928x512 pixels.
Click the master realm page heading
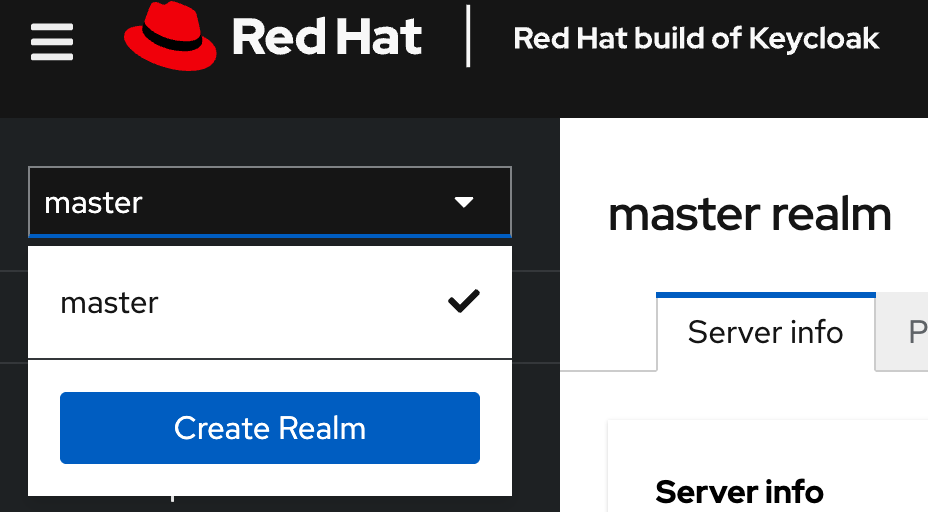click(750, 215)
